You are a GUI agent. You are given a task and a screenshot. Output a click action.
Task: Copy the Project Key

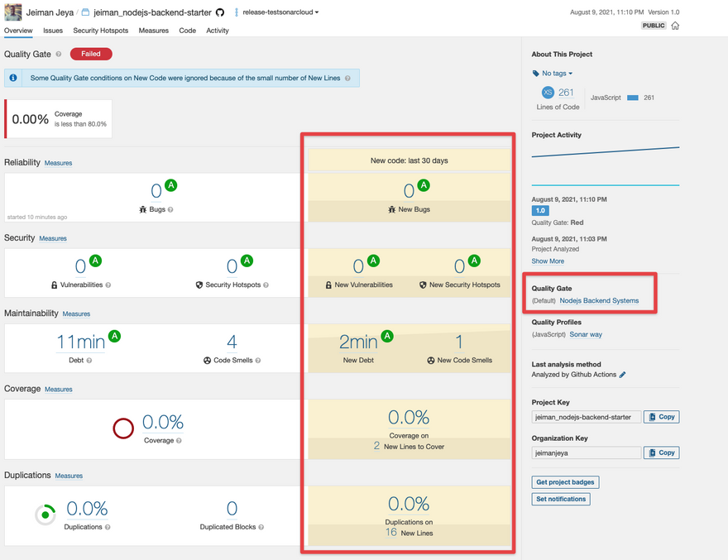point(662,417)
